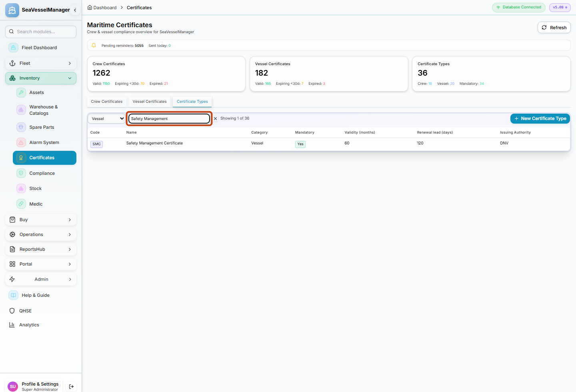Click the Portal grid icon
Screen dimensions: 576x392
pos(12,264)
